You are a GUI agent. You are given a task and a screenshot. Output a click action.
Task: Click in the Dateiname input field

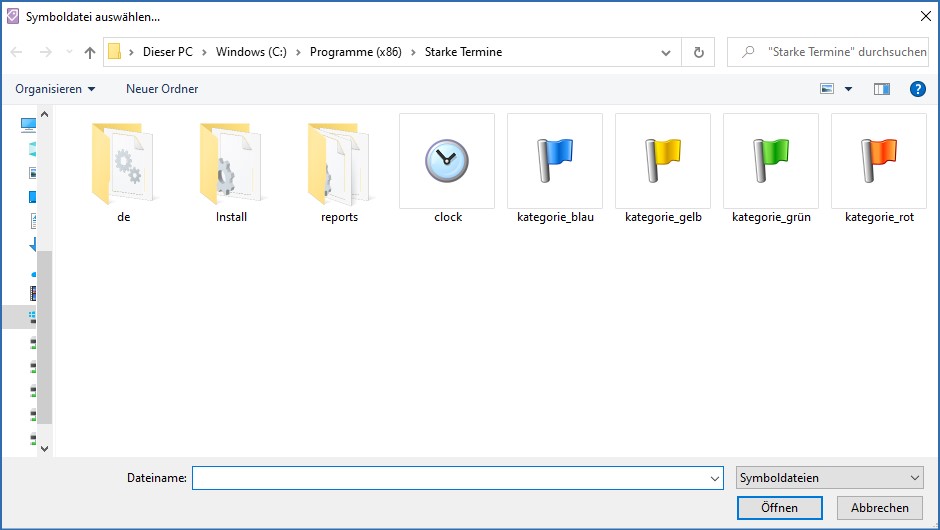point(450,478)
